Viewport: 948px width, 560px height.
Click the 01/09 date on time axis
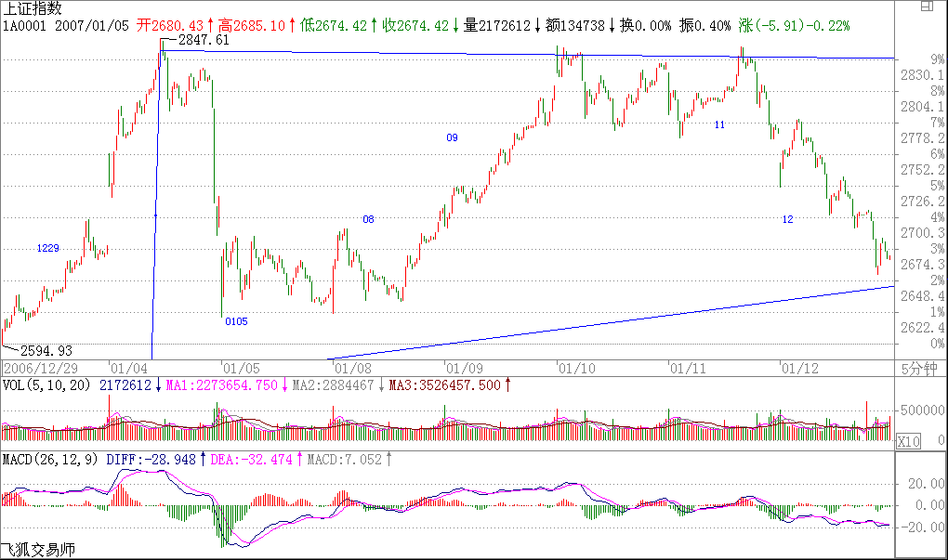(x=462, y=368)
